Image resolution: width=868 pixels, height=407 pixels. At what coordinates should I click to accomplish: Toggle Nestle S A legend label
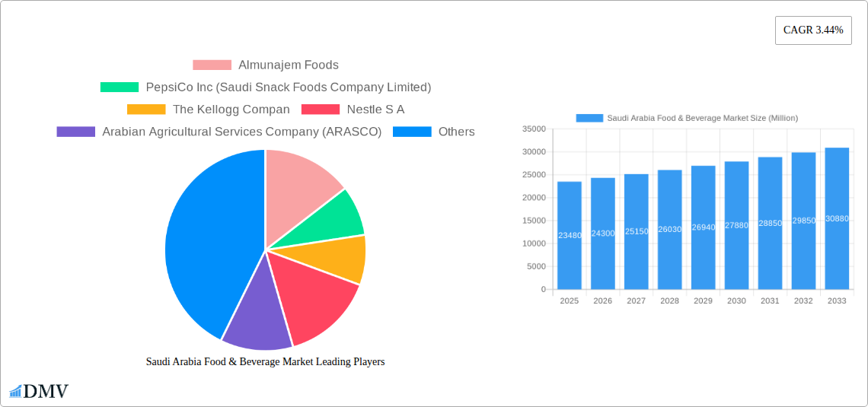point(376,110)
